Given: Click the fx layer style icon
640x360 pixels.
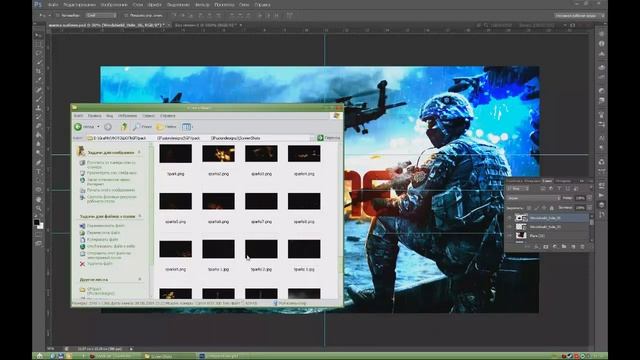Looking at the screenshot, I should pos(536,247).
